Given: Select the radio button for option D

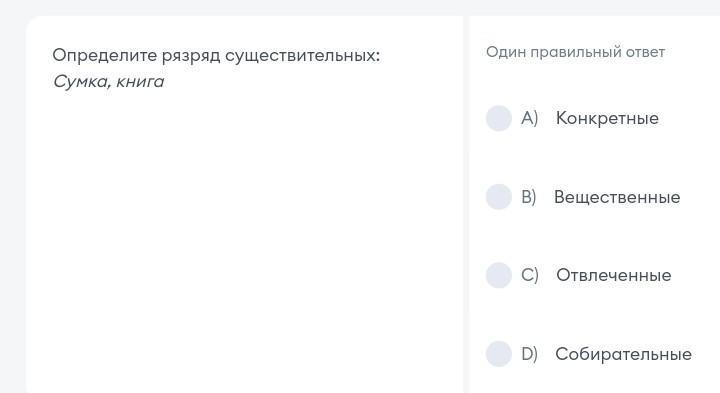Looking at the screenshot, I should [499, 354].
